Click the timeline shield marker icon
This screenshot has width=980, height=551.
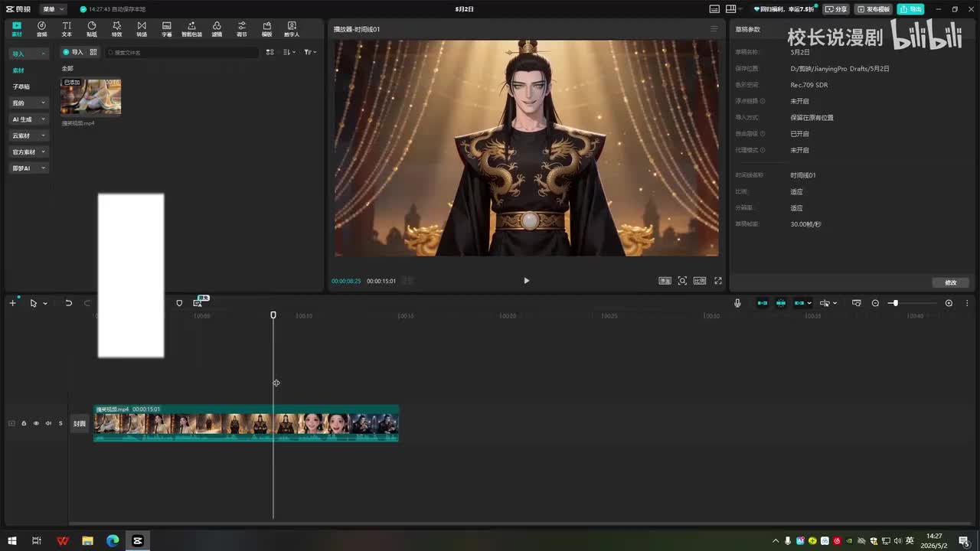pyautogui.click(x=179, y=303)
